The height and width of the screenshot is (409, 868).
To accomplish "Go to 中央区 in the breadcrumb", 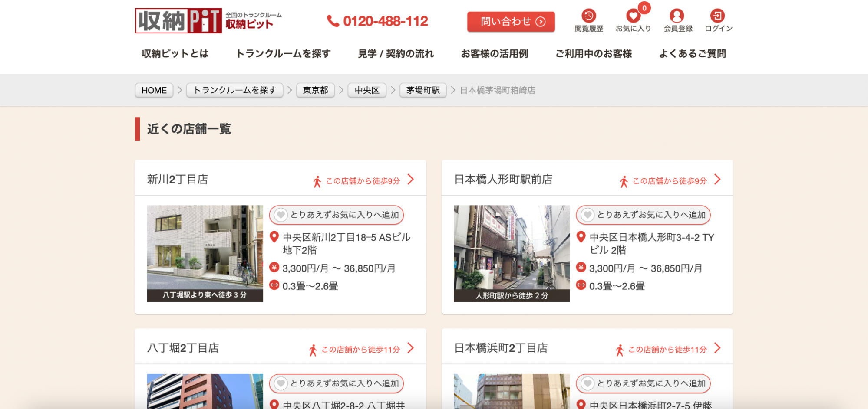I will (367, 90).
